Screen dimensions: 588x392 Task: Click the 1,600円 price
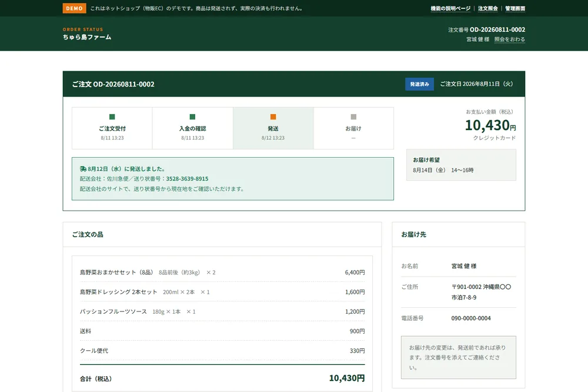[355, 292]
